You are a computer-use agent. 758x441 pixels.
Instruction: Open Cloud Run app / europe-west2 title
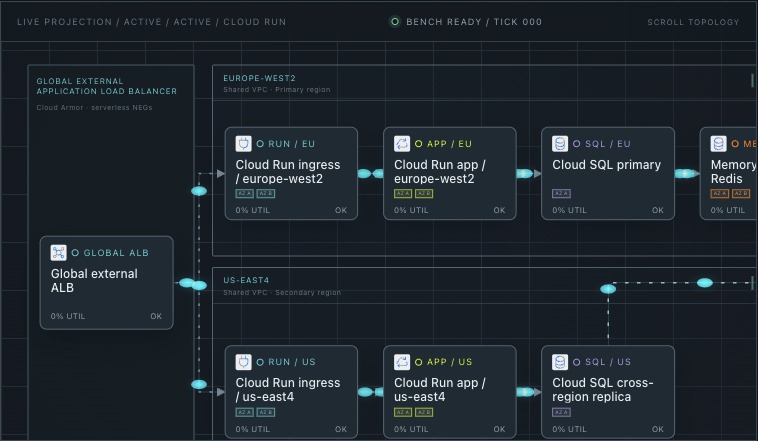click(440, 172)
